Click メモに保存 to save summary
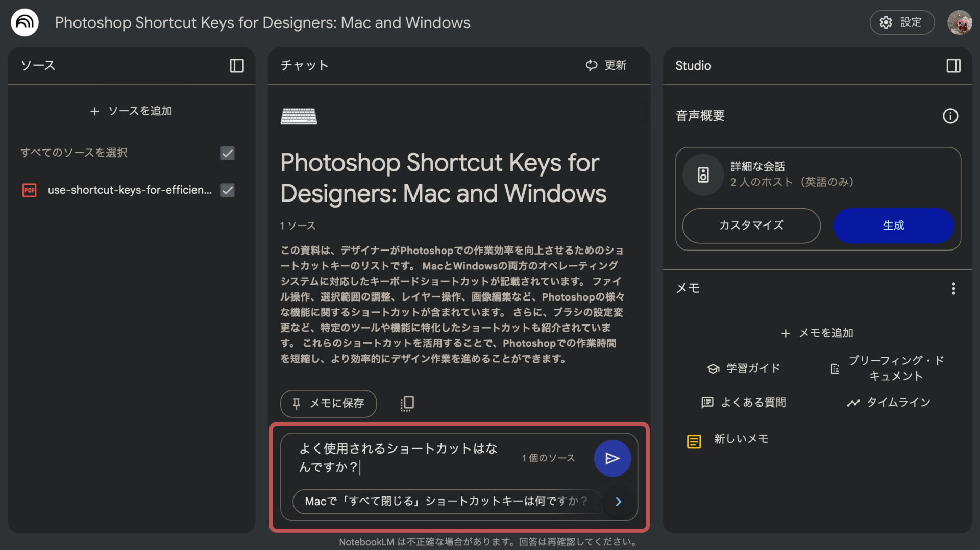This screenshot has height=550, width=980. coord(328,404)
